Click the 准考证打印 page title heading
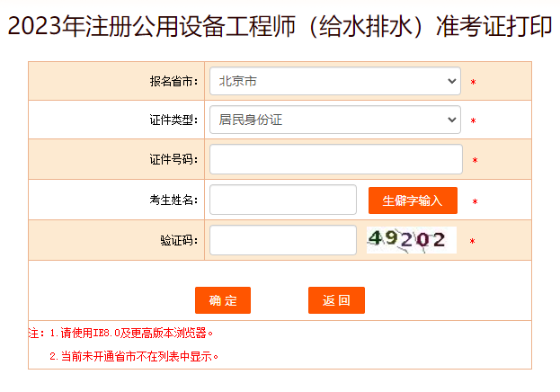560x392 pixels. coord(280,26)
